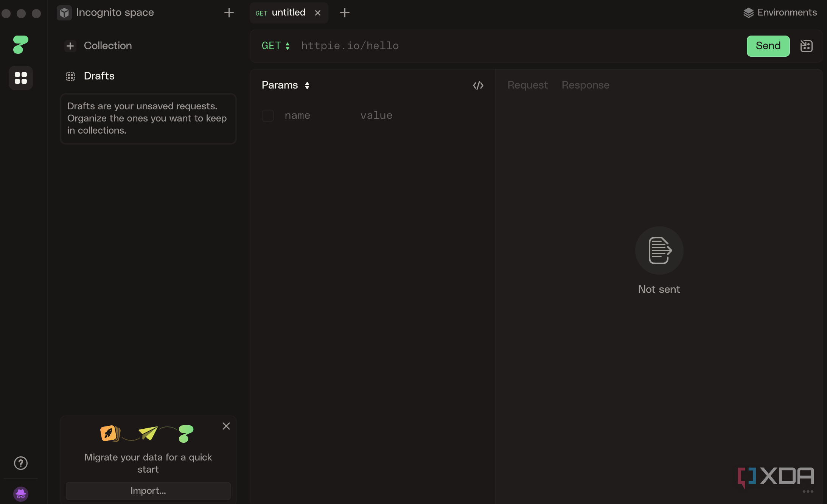Open a new request tab with the plus icon
Viewport: 827px width, 504px height.
click(x=345, y=12)
